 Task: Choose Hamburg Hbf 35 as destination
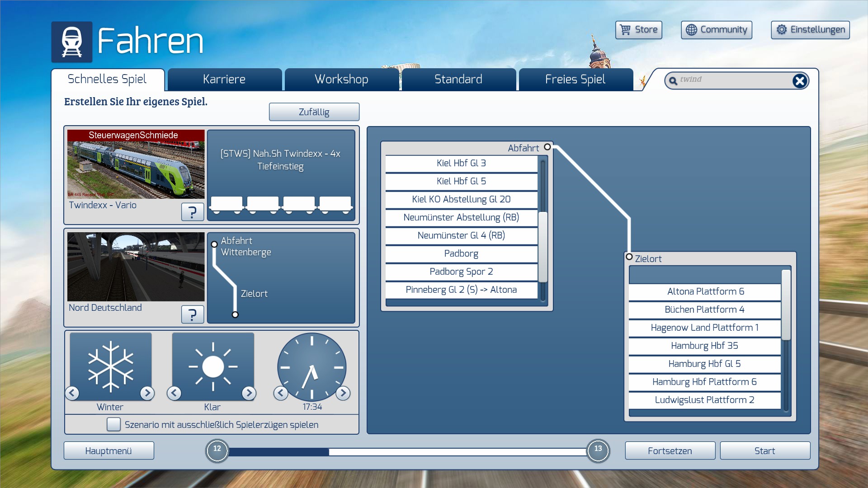704,346
